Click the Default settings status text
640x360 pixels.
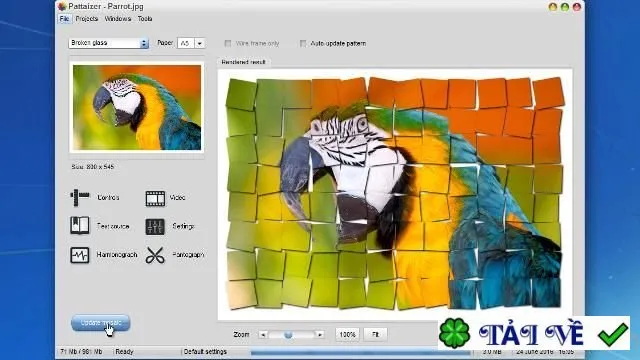pyautogui.click(x=205, y=351)
